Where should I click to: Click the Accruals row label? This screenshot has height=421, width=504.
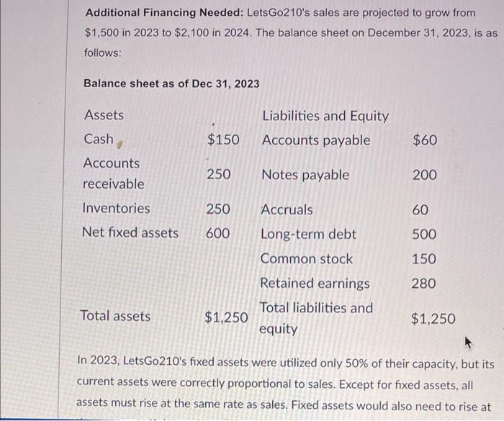point(287,209)
